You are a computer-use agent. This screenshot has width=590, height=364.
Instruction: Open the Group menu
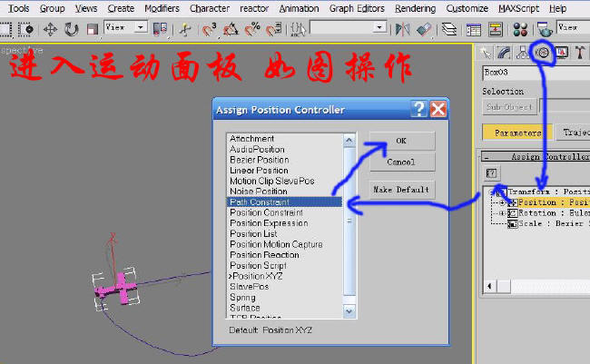click(52, 8)
